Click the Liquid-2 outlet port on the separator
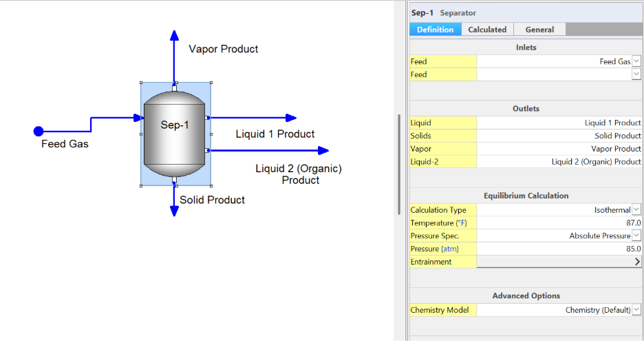 coord(207,151)
